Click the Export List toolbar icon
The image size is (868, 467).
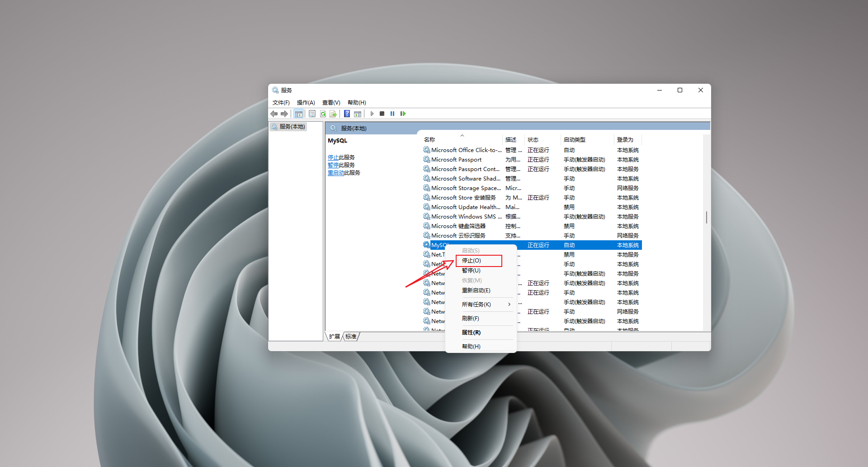[333, 114]
